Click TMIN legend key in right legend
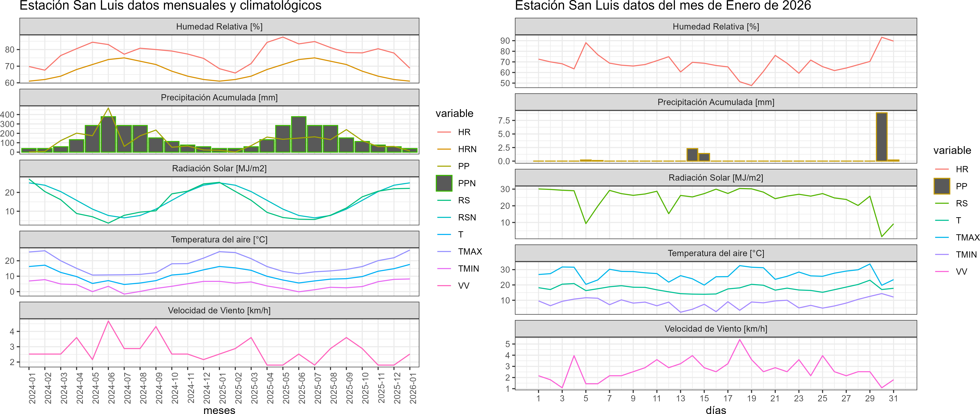The width and height of the screenshot is (980, 414). pyautogui.click(x=942, y=255)
